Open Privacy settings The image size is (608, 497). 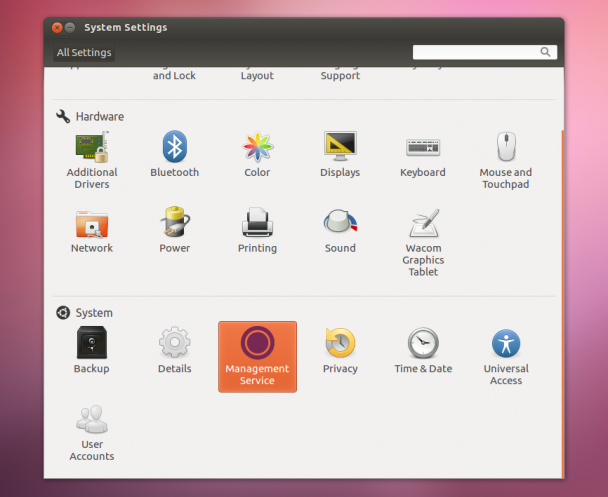click(340, 350)
